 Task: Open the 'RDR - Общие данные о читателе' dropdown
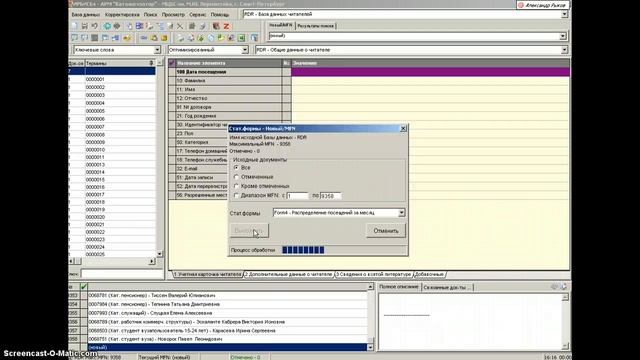click(x=564, y=50)
